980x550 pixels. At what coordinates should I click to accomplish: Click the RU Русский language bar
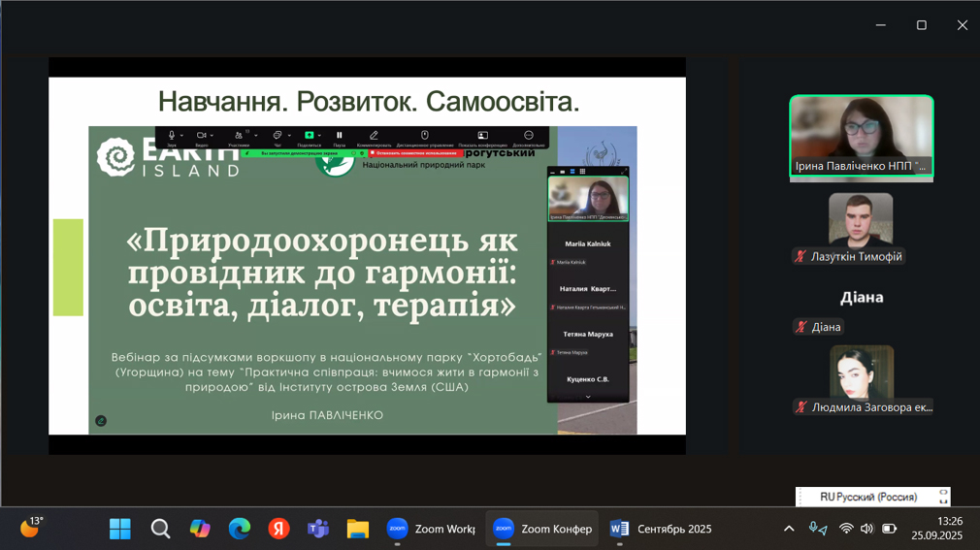pyautogui.click(x=868, y=497)
